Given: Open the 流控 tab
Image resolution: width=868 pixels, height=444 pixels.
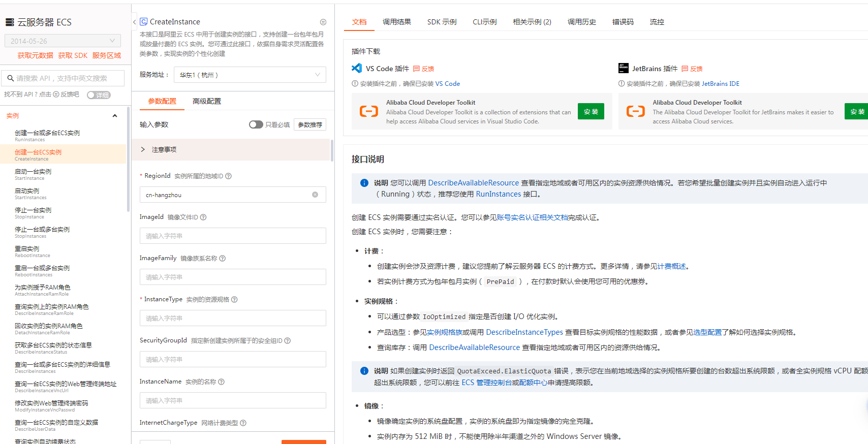Looking at the screenshot, I should pyautogui.click(x=657, y=22).
